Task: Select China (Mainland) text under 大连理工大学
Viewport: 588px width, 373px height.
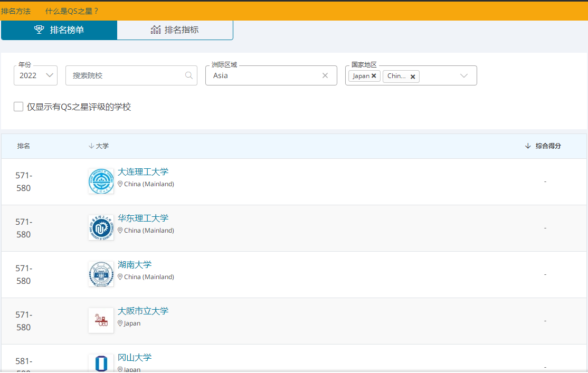Action: [149, 184]
